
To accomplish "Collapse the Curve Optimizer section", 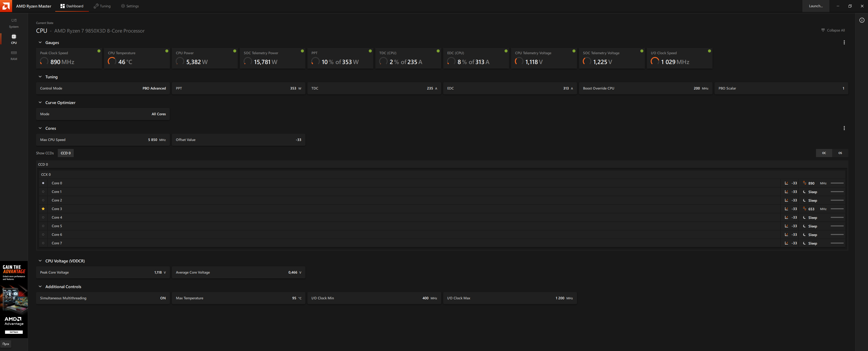I will pyautogui.click(x=40, y=102).
